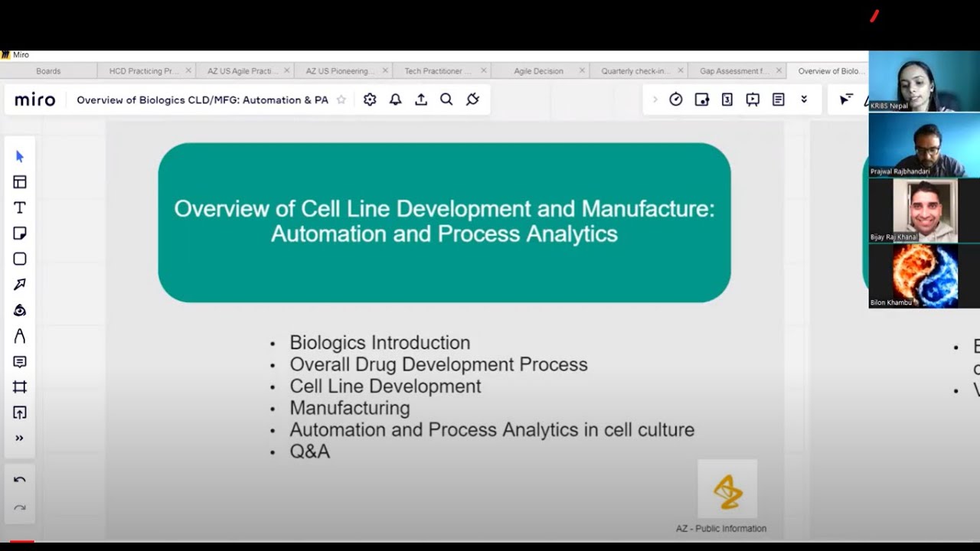
Task: Select the Connection line arrow tool
Action: coord(20,285)
